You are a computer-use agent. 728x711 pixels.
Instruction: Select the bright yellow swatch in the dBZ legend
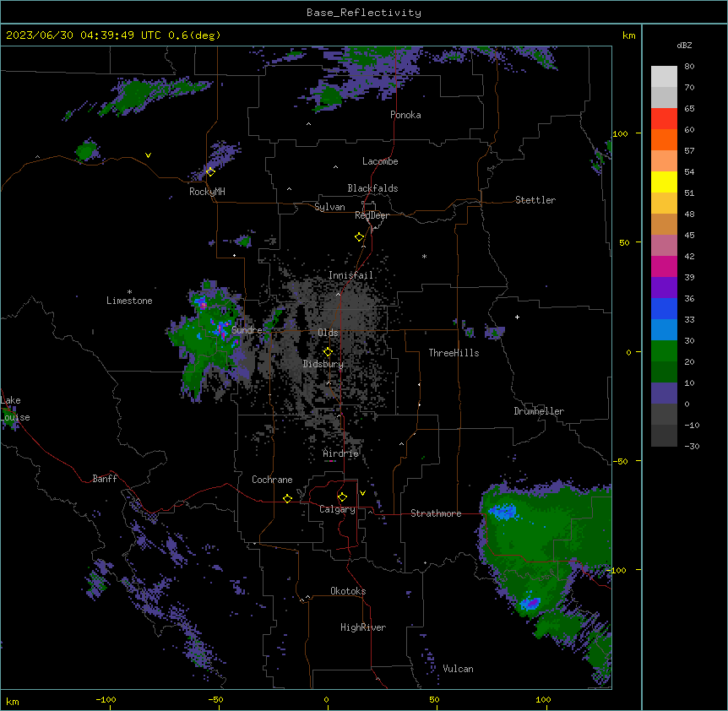[664, 182]
